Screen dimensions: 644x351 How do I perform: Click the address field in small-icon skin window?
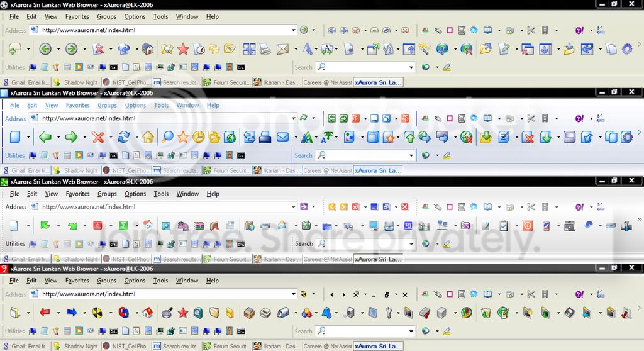coord(163,207)
